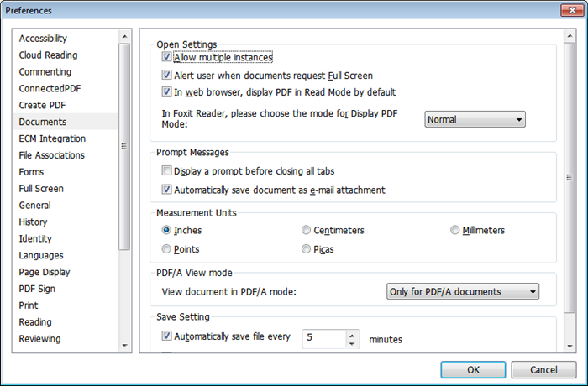Open the Page Display preferences category
588x386 pixels.
point(45,272)
